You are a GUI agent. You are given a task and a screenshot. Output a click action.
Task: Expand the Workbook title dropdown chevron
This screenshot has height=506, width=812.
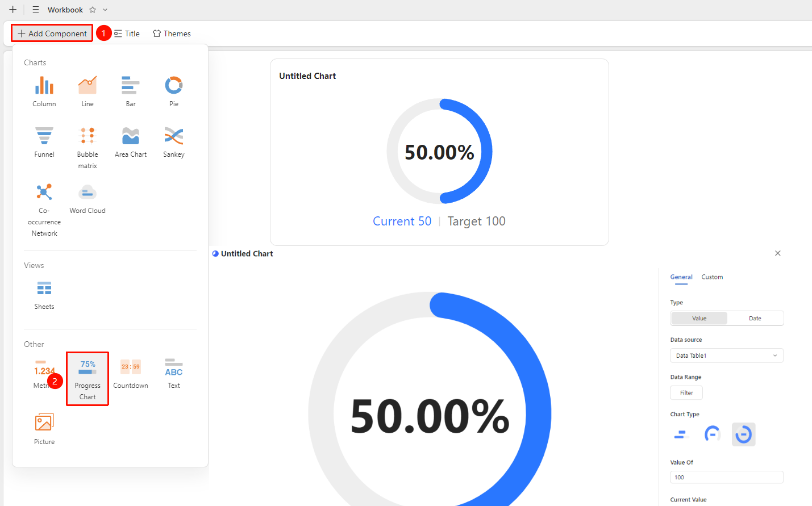(x=105, y=10)
